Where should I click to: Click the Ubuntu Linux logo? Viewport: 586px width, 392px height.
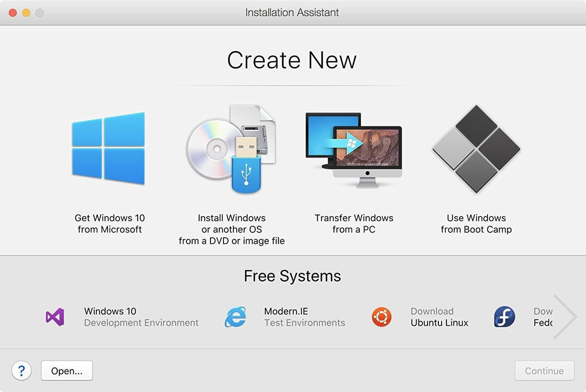[x=381, y=317]
